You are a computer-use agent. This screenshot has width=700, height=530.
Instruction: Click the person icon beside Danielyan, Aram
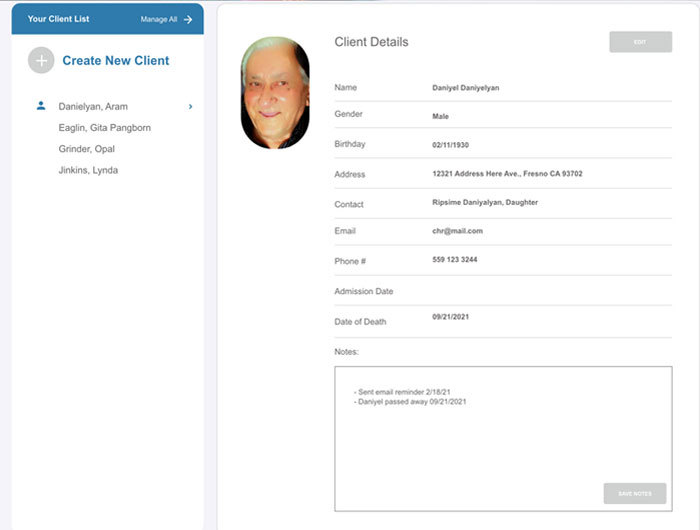[41, 106]
